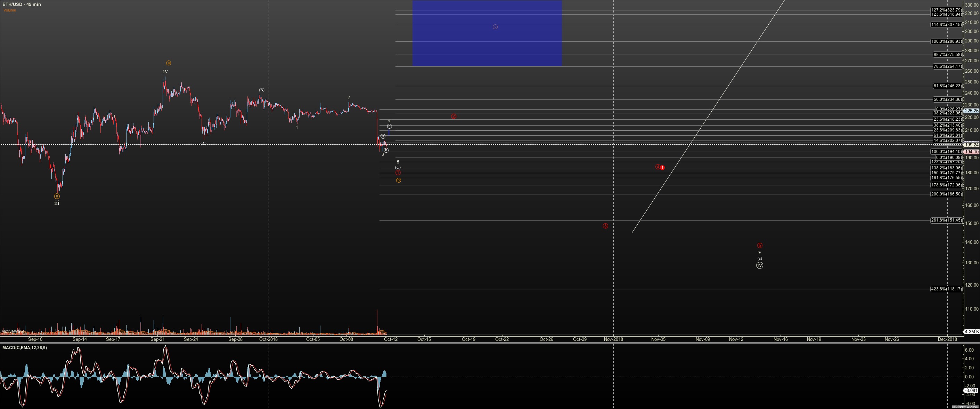Click the white circled IV wave label
980x409 pixels.
(x=759, y=265)
